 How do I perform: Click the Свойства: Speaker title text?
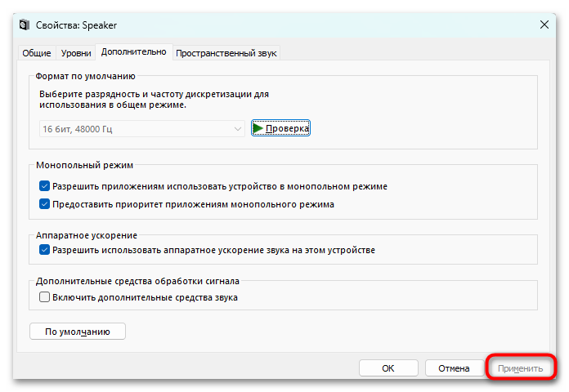76,25
